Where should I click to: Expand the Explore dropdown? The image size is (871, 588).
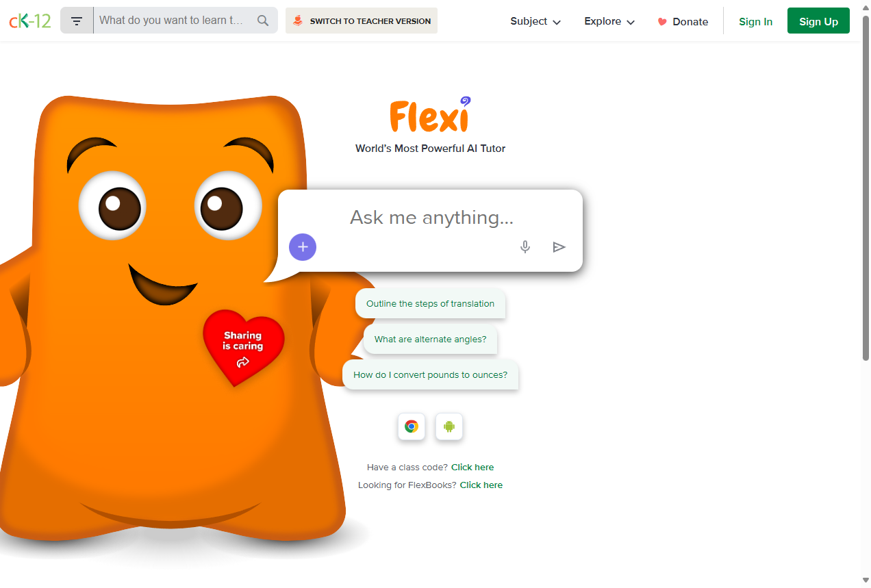tap(609, 21)
